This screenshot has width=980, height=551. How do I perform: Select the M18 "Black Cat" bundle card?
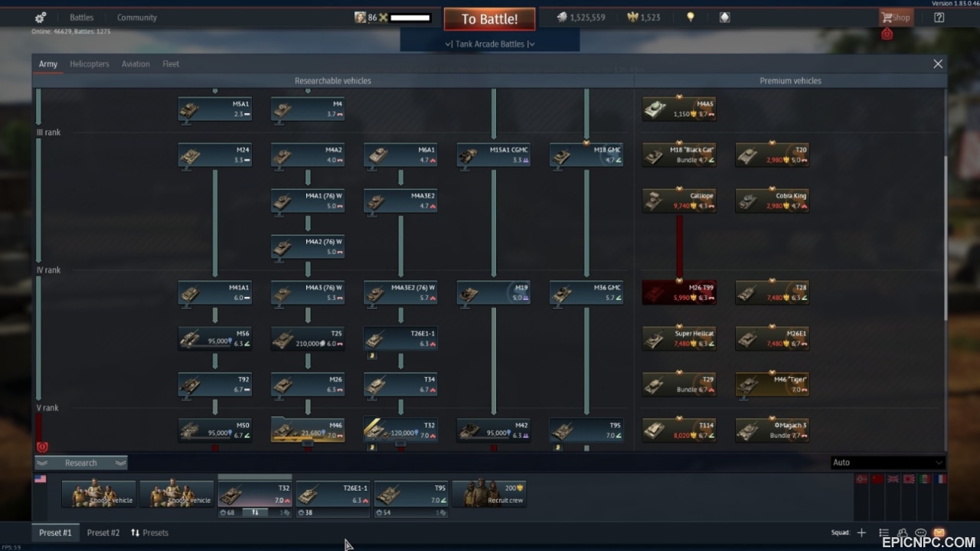coord(679,155)
